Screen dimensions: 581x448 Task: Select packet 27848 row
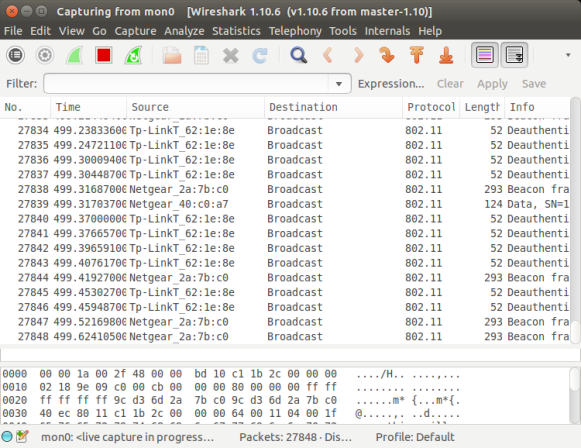tap(285, 336)
